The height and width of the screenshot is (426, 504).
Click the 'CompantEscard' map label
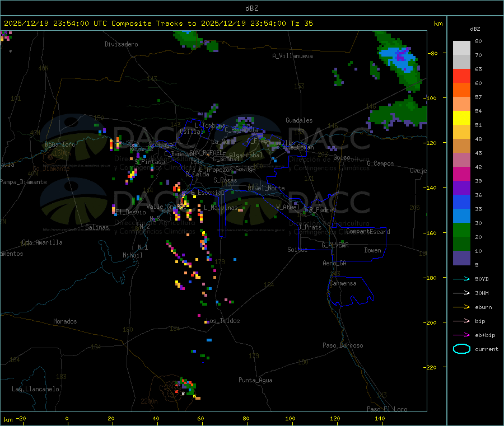click(x=368, y=231)
